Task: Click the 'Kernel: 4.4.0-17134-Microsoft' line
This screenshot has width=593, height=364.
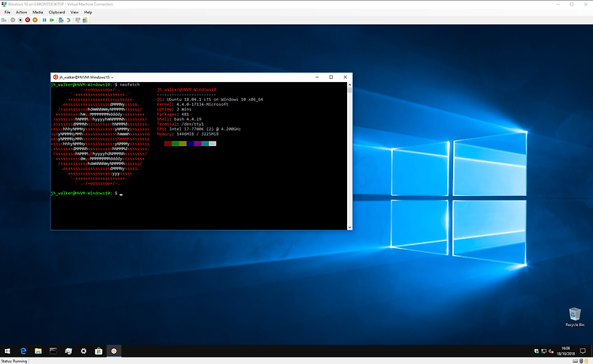Action: click(192, 104)
